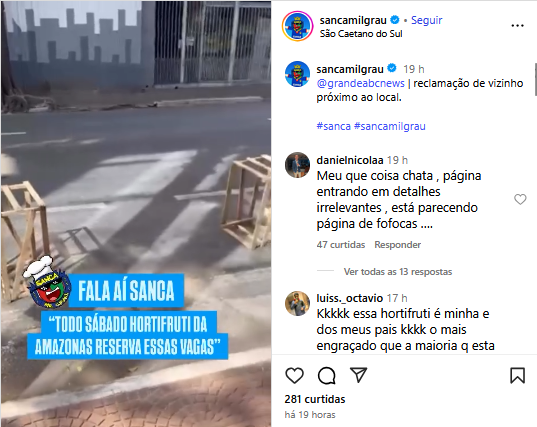Click the verified badge next to sancamilgrau header
Screen dimensions: 537x427
[x=395, y=20]
